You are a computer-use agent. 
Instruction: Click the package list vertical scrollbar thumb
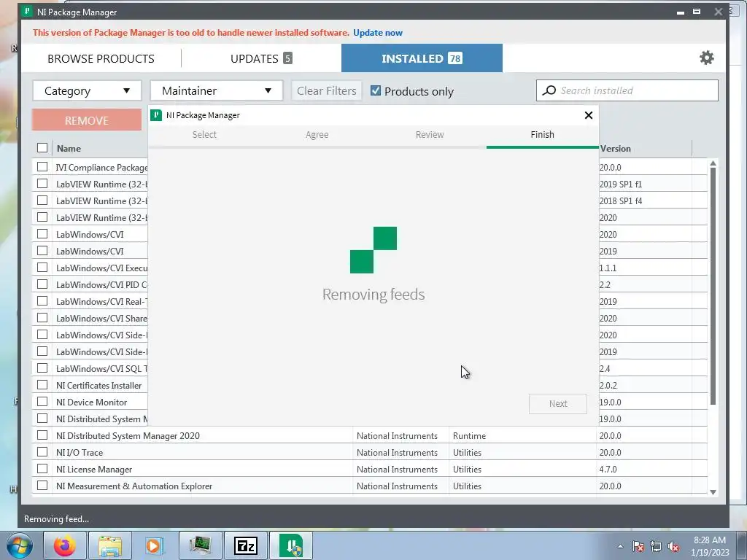click(x=713, y=286)
